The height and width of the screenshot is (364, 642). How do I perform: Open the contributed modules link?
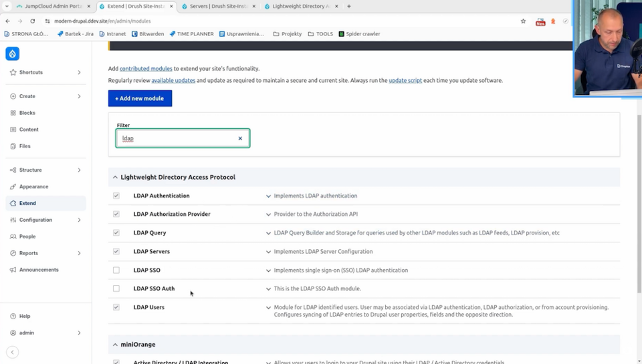(x=146, y=69)
